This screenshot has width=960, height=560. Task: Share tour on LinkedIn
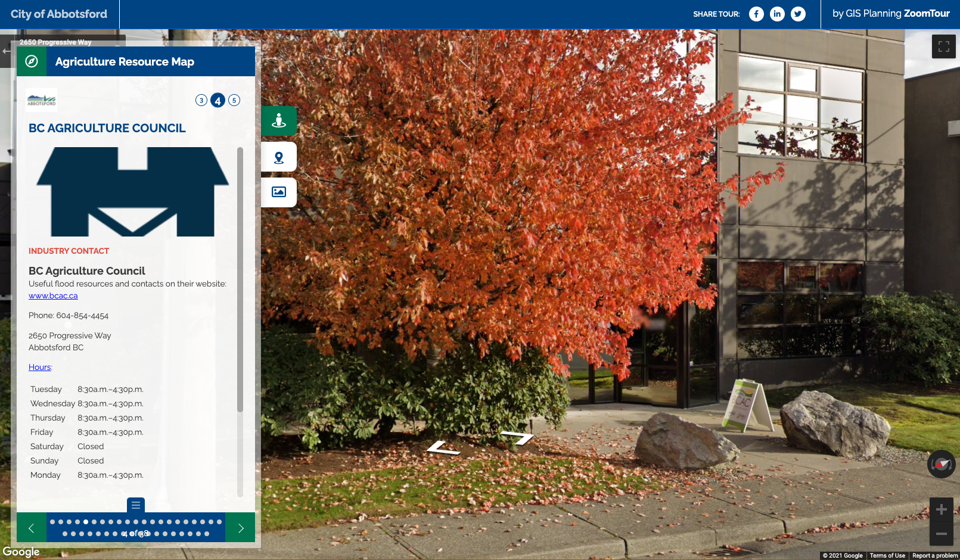[777, 14]
